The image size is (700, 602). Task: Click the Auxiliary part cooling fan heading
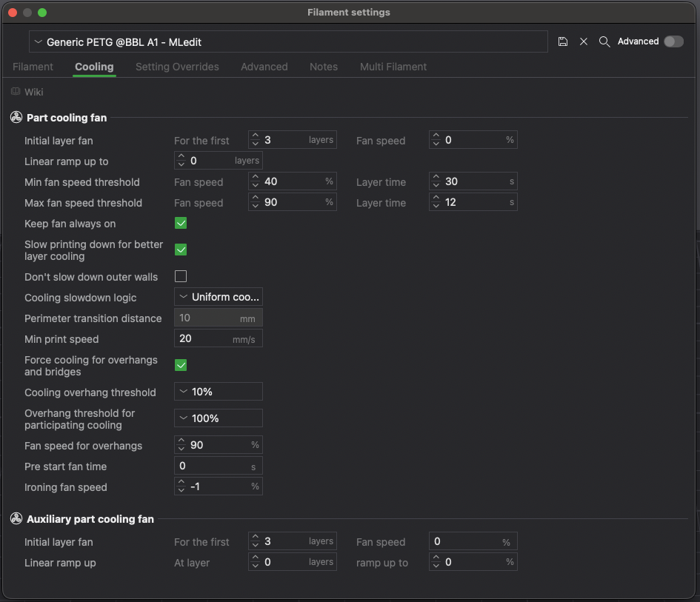pos(90,519)
